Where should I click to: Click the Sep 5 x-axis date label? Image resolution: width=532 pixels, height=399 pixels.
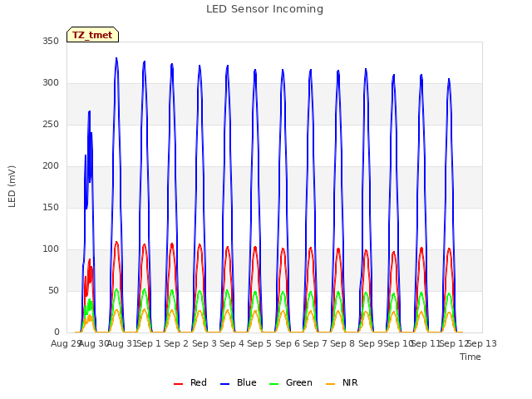pos(259,343)
